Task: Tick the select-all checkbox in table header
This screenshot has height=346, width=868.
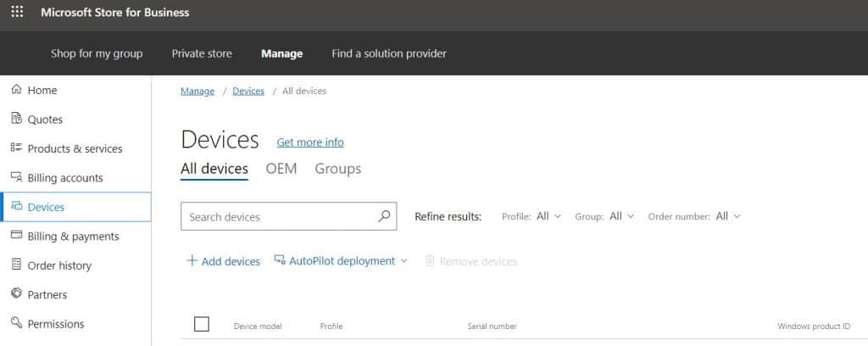Action: tap(202, 325)
